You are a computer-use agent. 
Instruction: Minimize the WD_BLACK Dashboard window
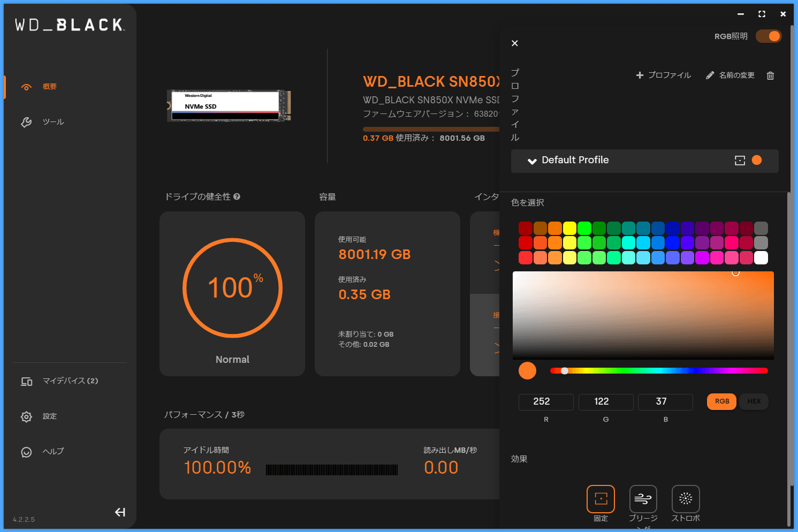click(741, 14)
